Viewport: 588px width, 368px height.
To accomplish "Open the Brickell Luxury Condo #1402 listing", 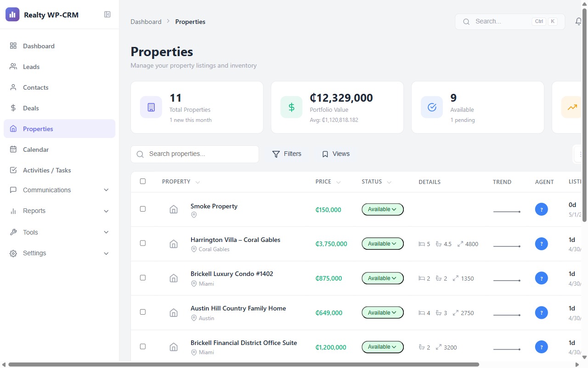I will [232, 274].
